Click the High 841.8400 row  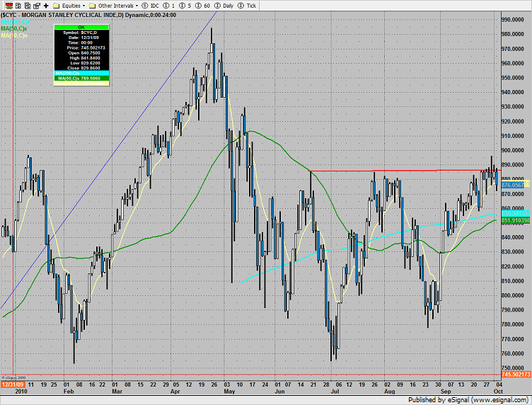pos(81,58)
